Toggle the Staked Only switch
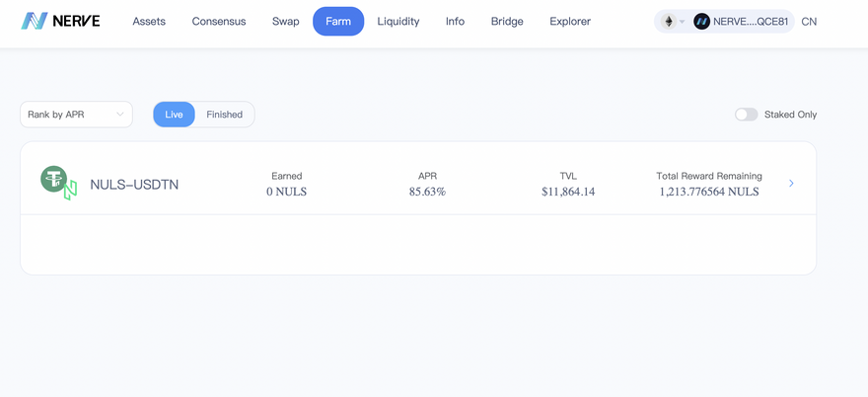Screen dimensions: 868x397 pyautogui.click(x=746, y=115)
